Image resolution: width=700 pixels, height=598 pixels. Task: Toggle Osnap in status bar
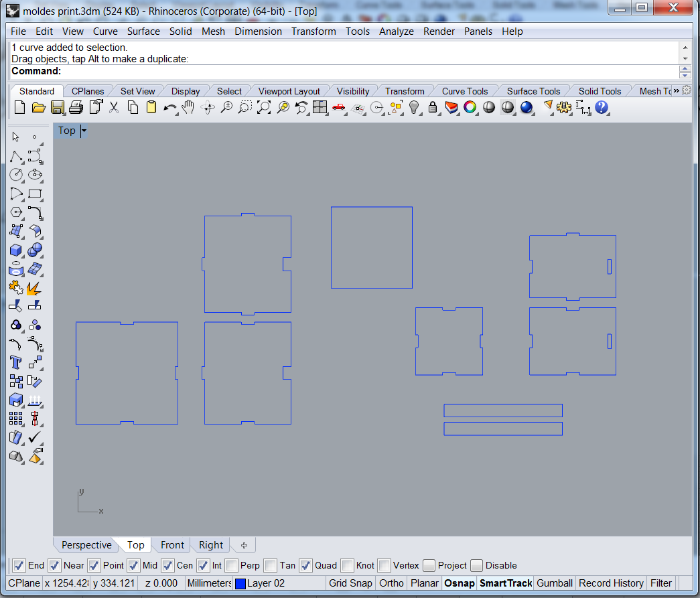pos(460,583)
